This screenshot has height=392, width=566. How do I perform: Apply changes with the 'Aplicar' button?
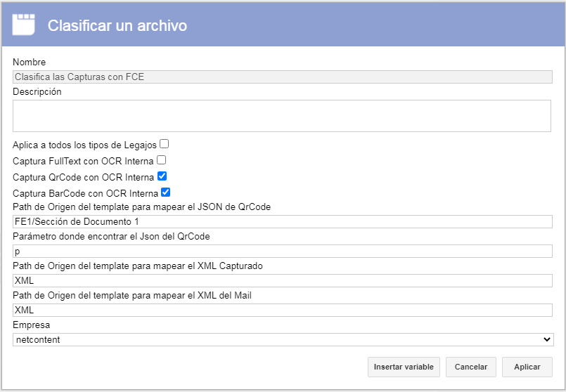click(x=527, y=367)
